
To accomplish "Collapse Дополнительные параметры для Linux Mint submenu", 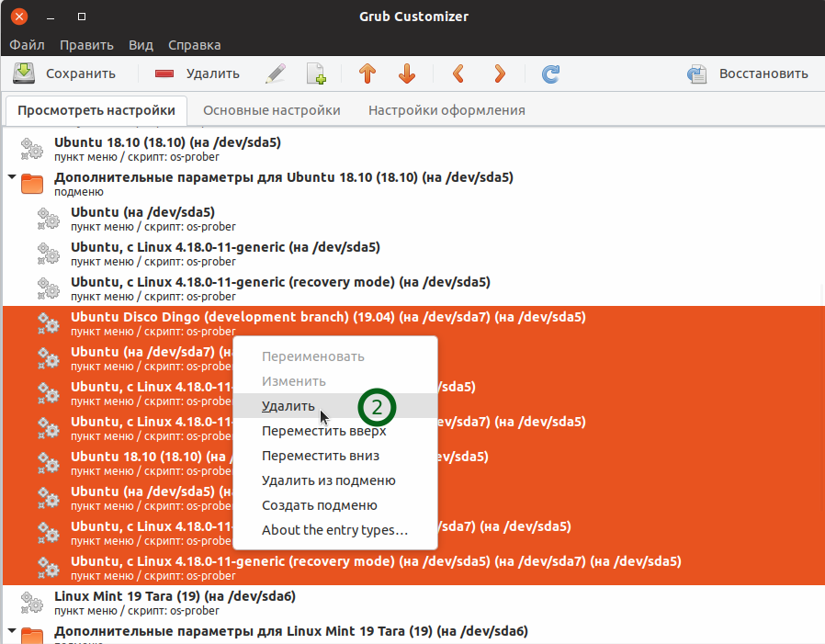I will click(x=12, y=631).
